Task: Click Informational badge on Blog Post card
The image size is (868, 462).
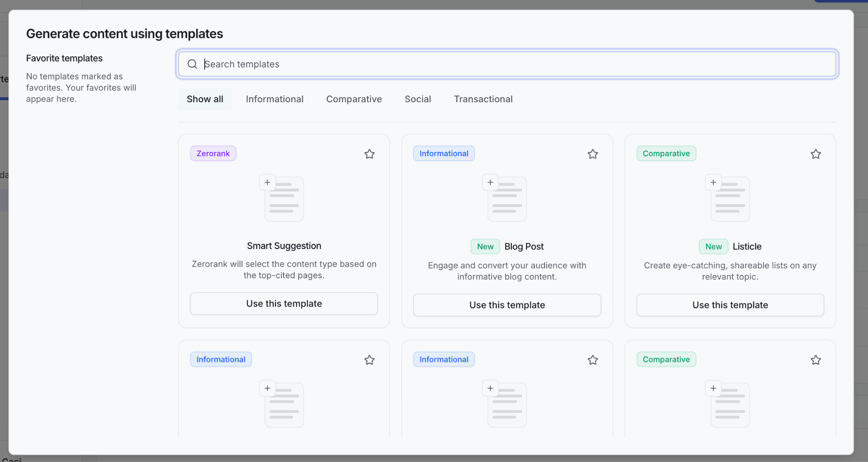Action: 444,154
